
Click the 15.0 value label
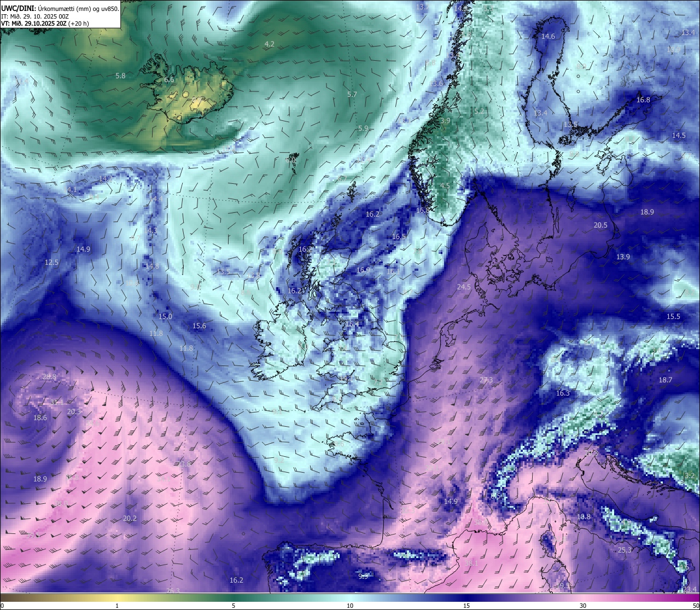coord(165,316)
